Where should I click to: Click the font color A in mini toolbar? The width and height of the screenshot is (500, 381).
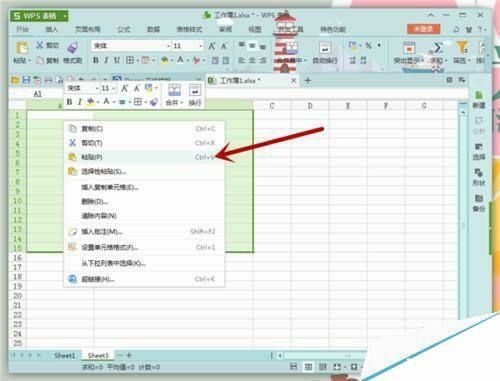[x=106, y=101]
